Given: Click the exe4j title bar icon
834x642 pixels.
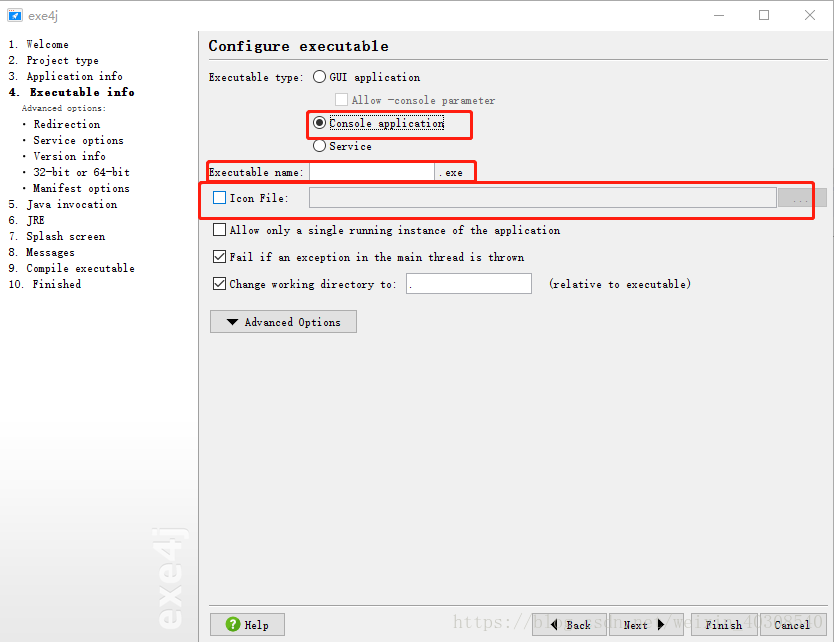Looking at the screenshot, I should pyautogui.click(x=15, y=15).
